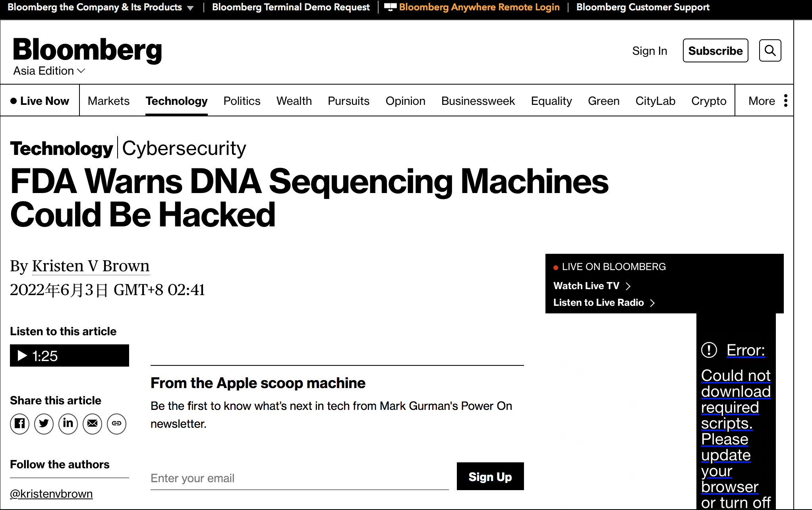This screenshot has width=812, height=510.
Task: Focus the Enter your email field
Action: pyautogui.click(x=300, y=478)
